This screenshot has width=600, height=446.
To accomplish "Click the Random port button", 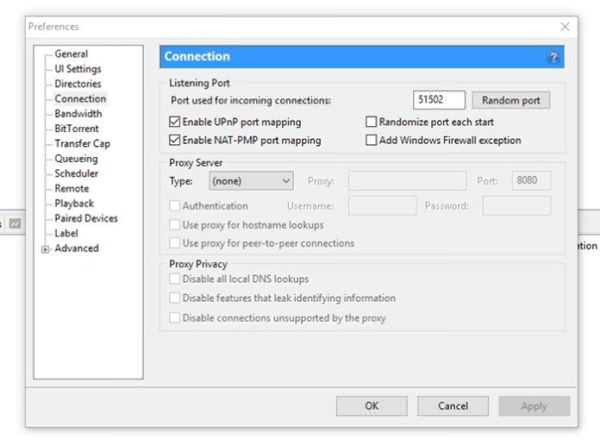I will [x=511, y=100].
